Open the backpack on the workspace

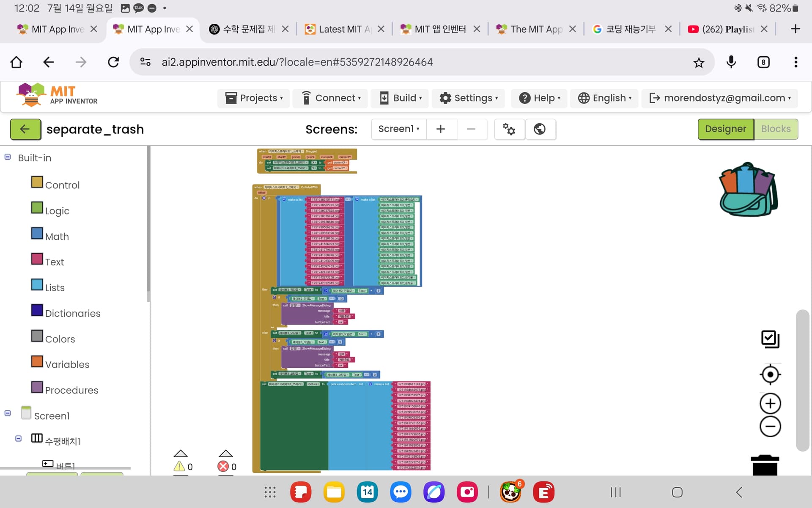748,189
